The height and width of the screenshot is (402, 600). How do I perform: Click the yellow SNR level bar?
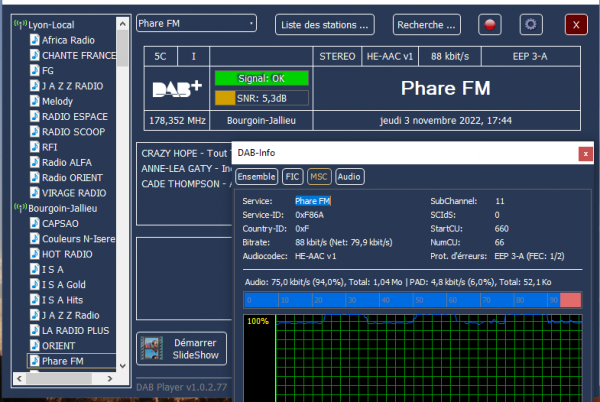click(x=225, y=98)
